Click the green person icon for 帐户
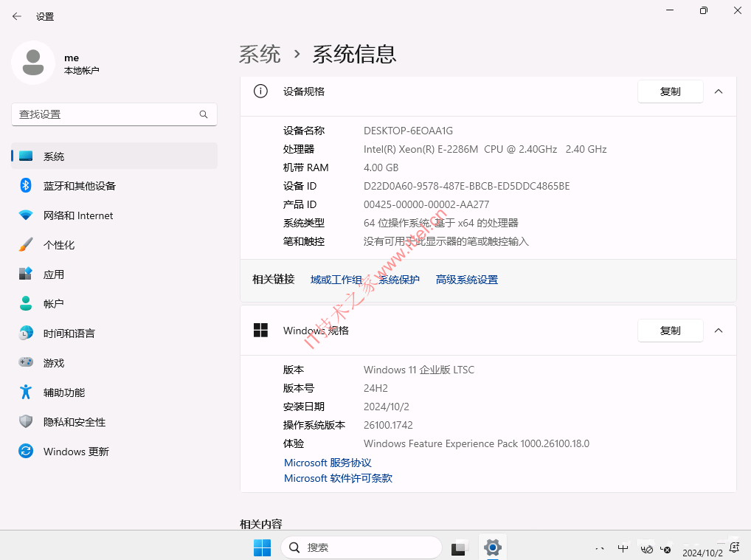 26,304
